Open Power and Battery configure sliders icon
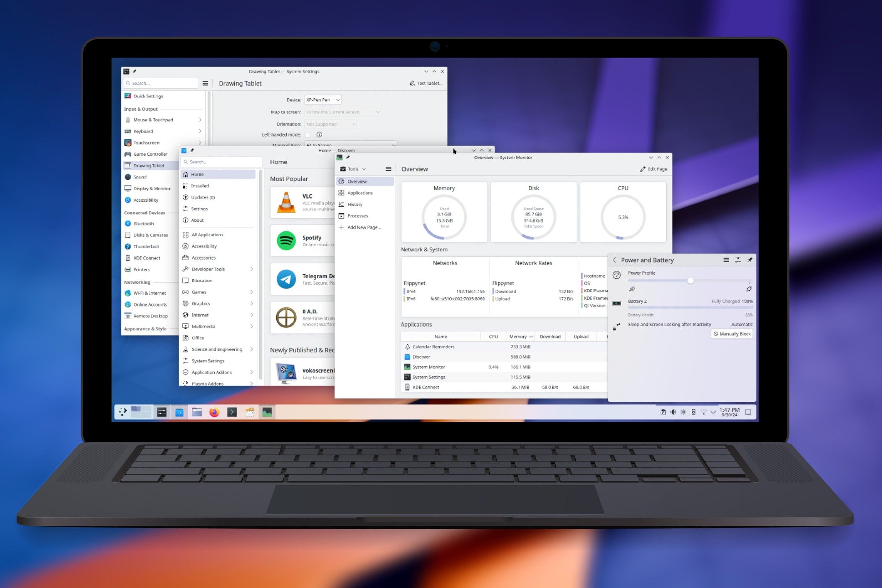This screenshot has width=882, height=588. (738, 260)
